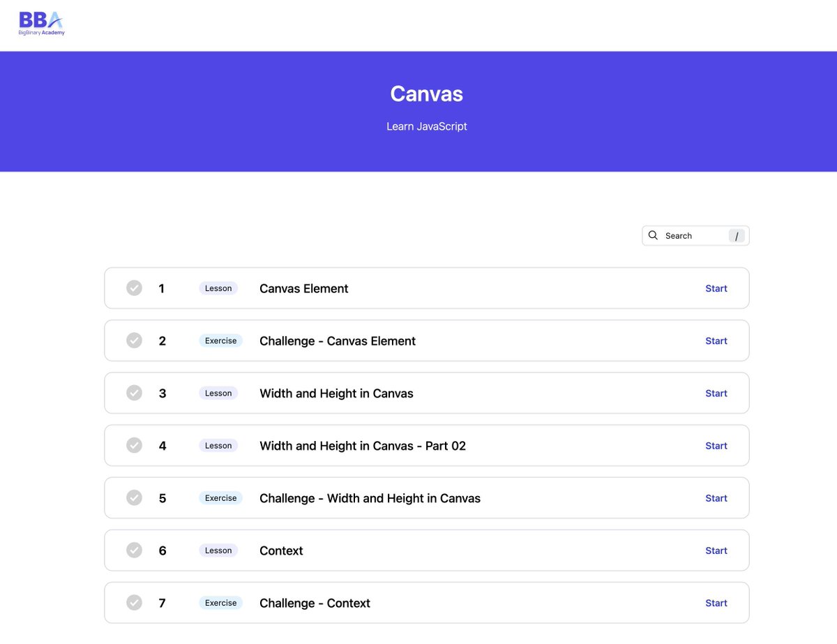Start the Context lesson
Viewport: 837px width, 644px height.
coord(716,550)
